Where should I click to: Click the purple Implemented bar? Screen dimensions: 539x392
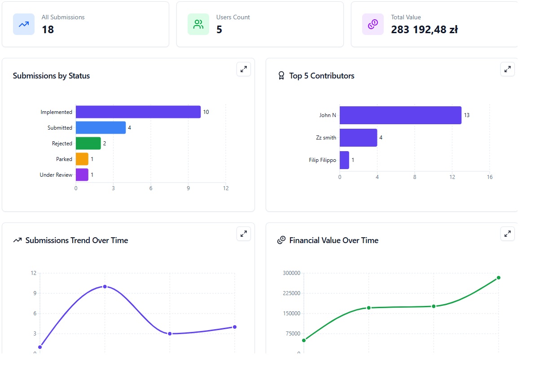pos(138,112)
